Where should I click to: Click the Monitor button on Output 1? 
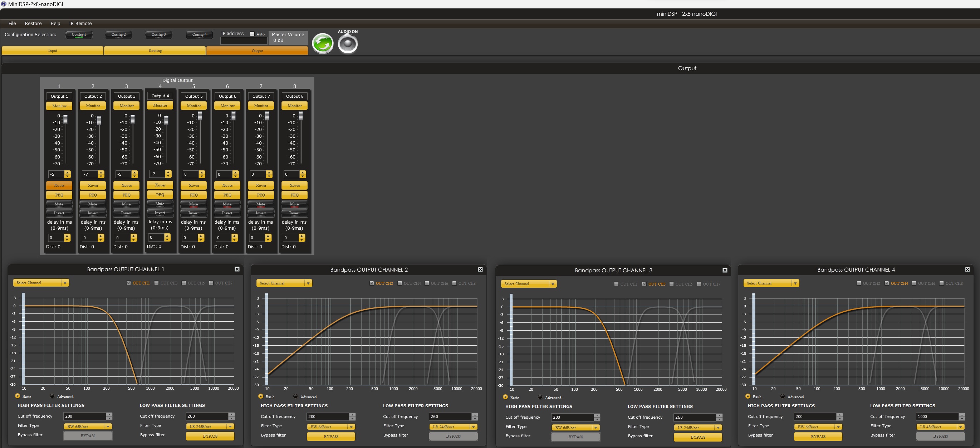(59, 106)
